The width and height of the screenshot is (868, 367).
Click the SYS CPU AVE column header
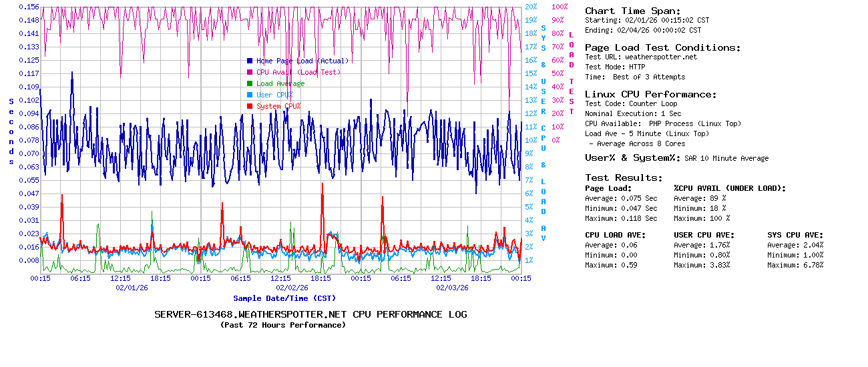[795, 235]
